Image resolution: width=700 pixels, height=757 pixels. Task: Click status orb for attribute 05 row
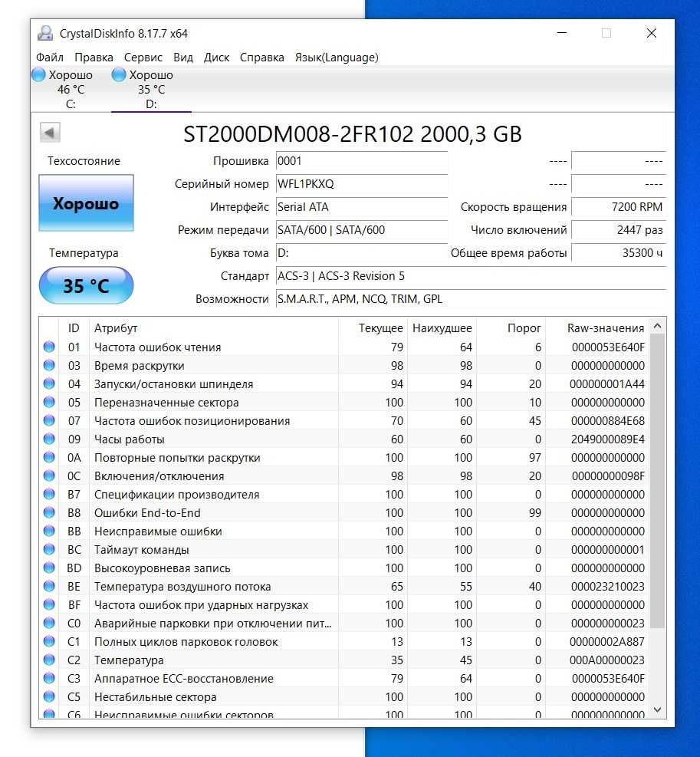(49, 402)
